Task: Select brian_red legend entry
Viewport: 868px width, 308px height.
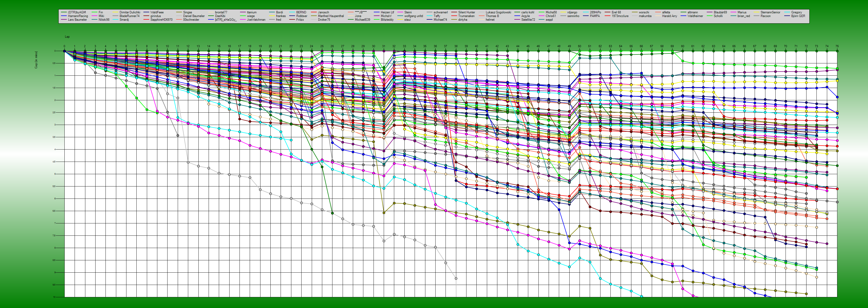Action: coord(744,16)
